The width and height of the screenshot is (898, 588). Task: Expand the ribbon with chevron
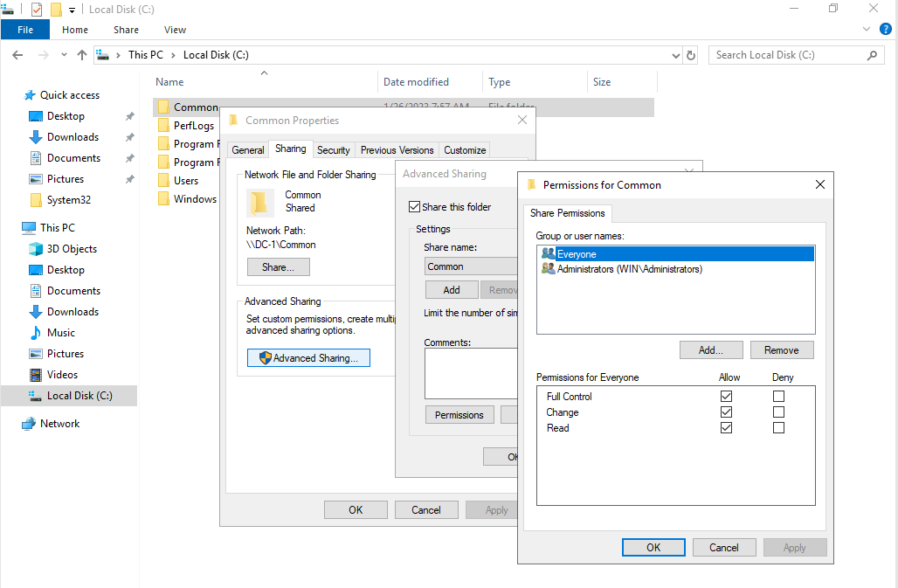click(867, 29)
